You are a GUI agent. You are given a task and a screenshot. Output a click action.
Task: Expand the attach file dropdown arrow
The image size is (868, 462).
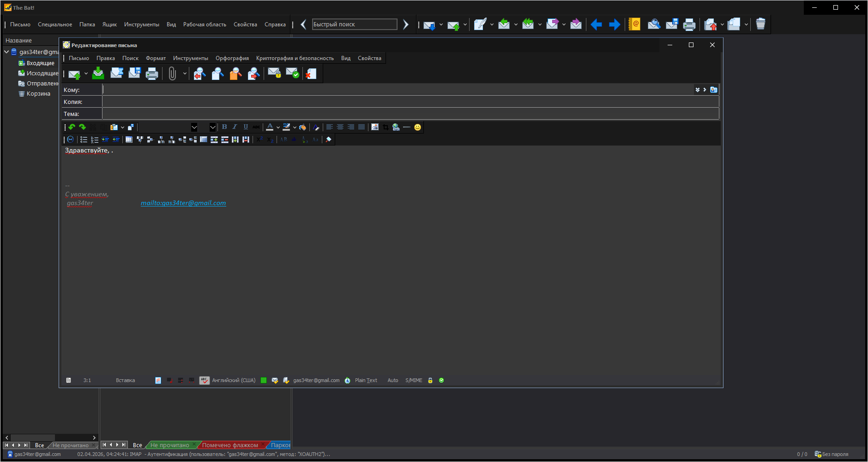pos(185,74)
